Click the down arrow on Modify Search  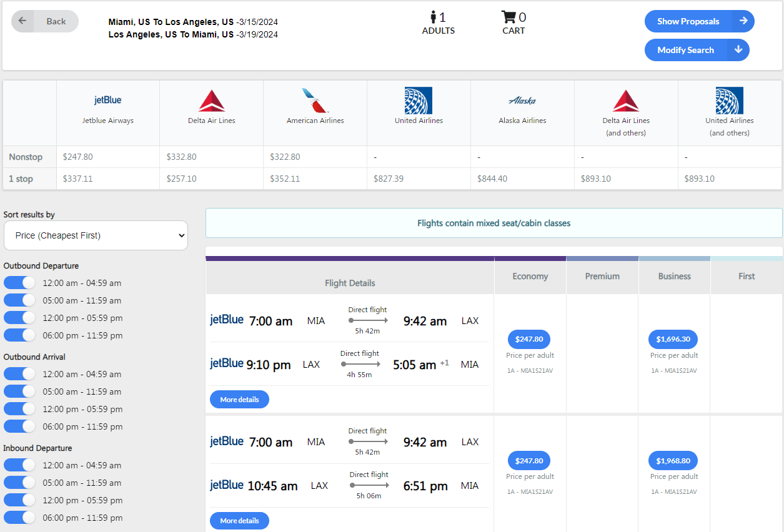tap(738, 50)
